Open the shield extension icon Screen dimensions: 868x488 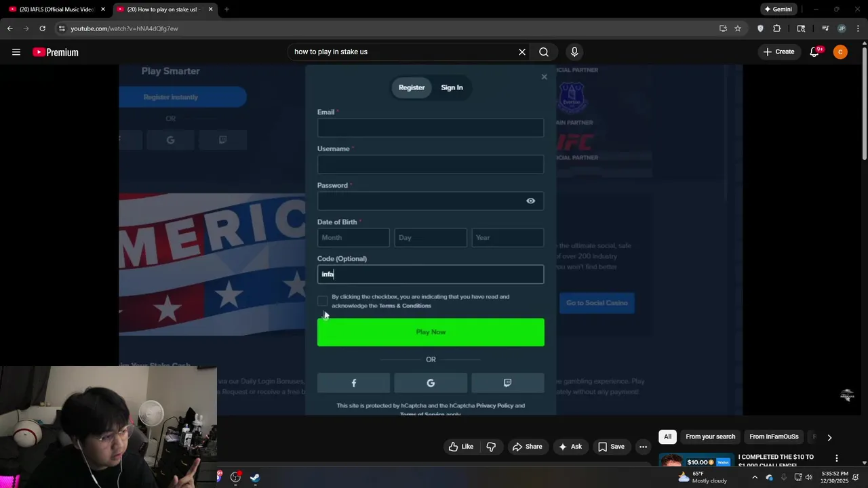tap(760, 28)
